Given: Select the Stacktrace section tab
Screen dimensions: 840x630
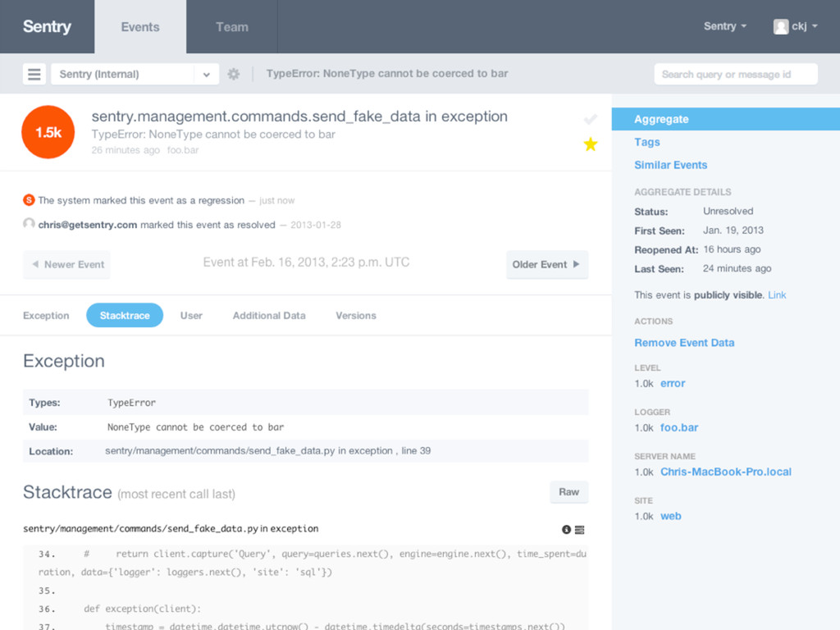Looking at the screenshot, I should point(125,316).
